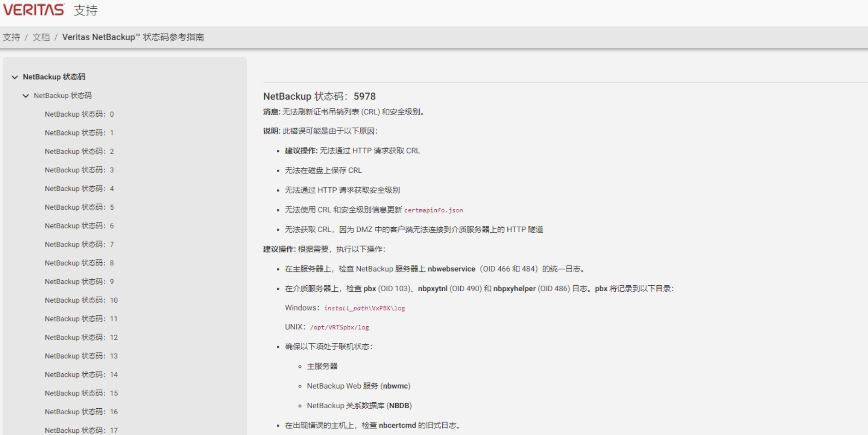Viewport: 868px width, 435px height.
Task: Open NetBackup 状态码: 12
Action: click(81, 337)
